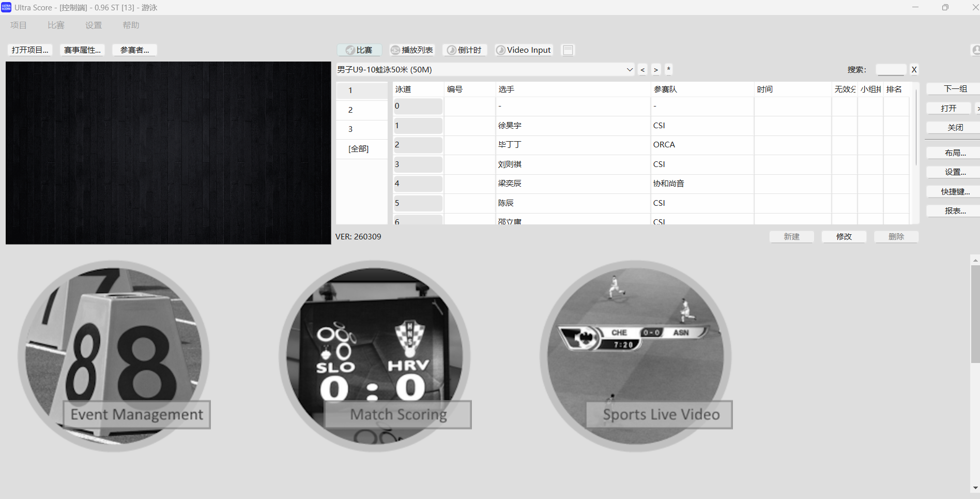Select heat group 2 in list

(350, 110)
